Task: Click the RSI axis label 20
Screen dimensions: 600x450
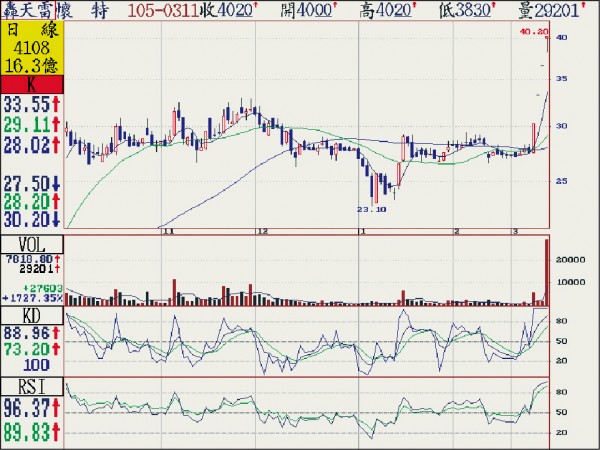Action: (561, 433)
